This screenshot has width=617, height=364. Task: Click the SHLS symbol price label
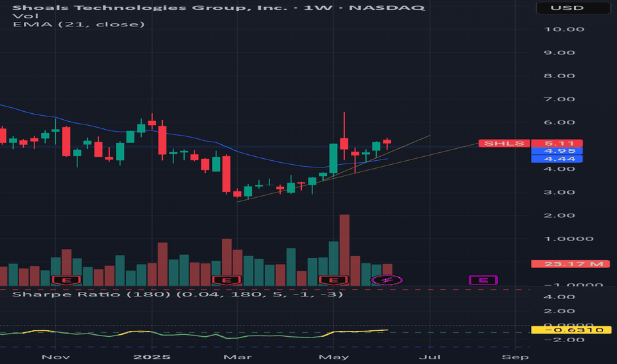tap(504, 143)
